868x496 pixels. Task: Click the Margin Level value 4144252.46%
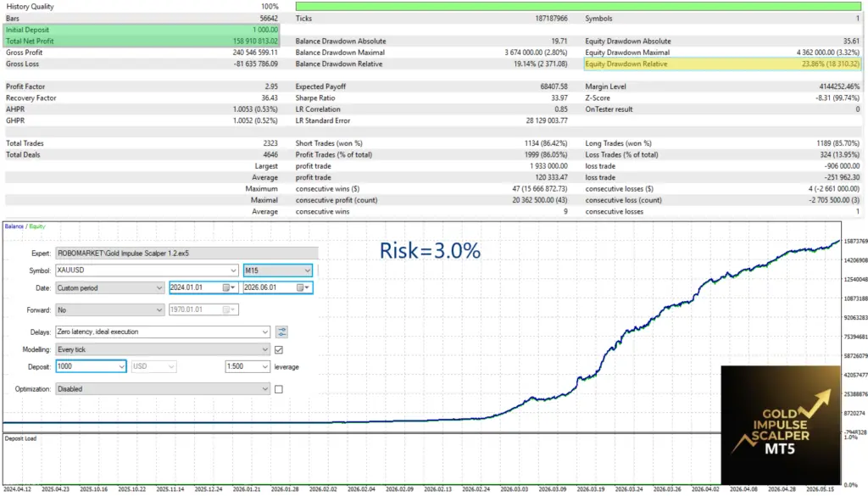(840, 87)
